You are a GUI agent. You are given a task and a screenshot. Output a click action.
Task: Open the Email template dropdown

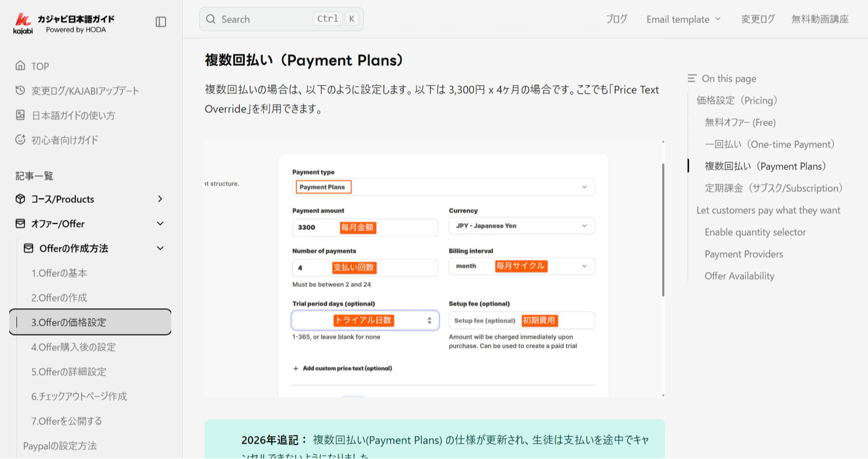pyautogui.click(x=684, y=19)
